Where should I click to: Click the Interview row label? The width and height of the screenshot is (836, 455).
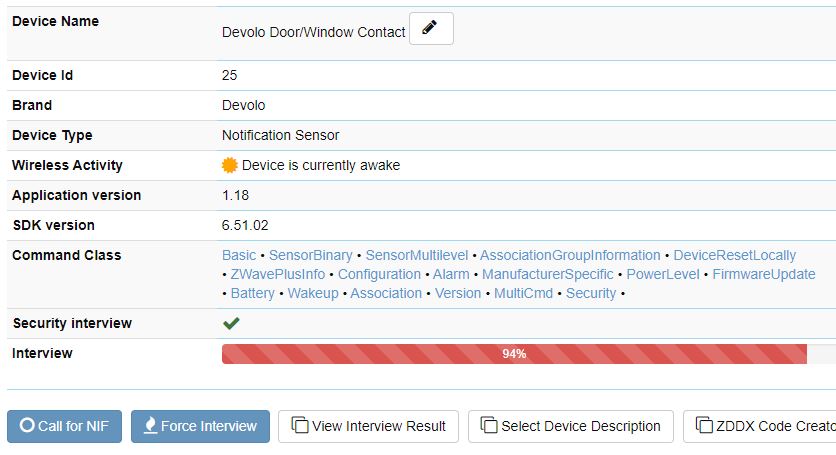click(x=42, y=353)
